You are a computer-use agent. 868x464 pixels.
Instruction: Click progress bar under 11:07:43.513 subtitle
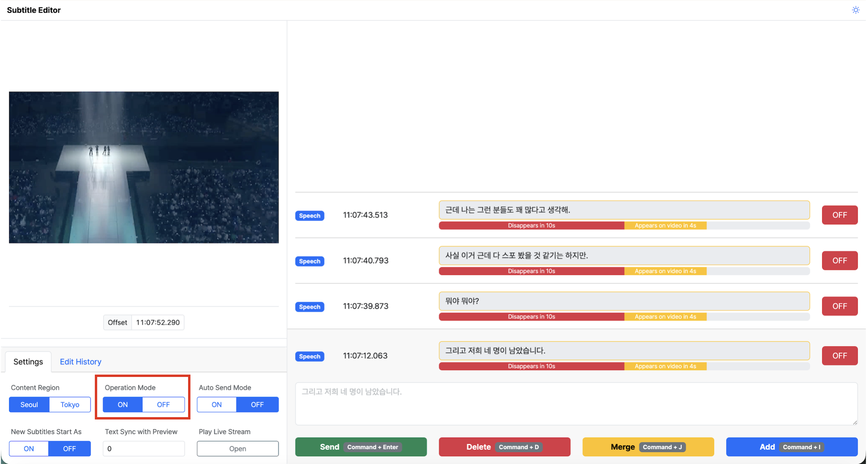click(x=624, y=226)
